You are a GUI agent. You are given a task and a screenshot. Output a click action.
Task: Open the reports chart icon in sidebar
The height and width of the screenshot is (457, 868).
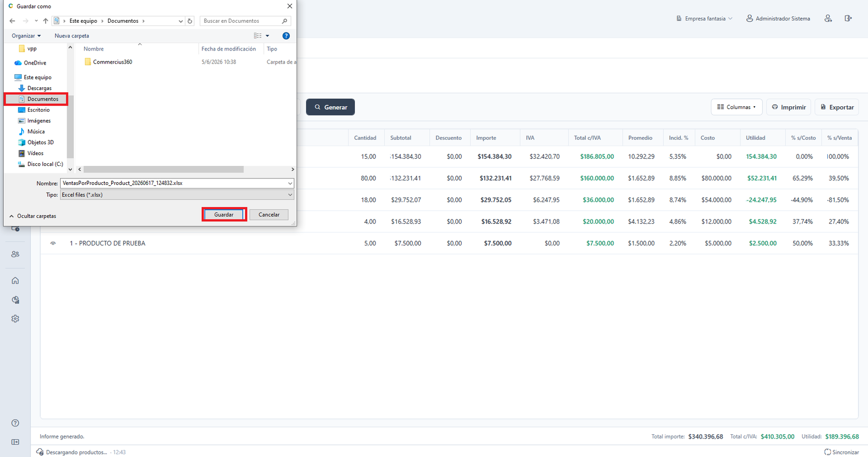(x=15, y=300)
